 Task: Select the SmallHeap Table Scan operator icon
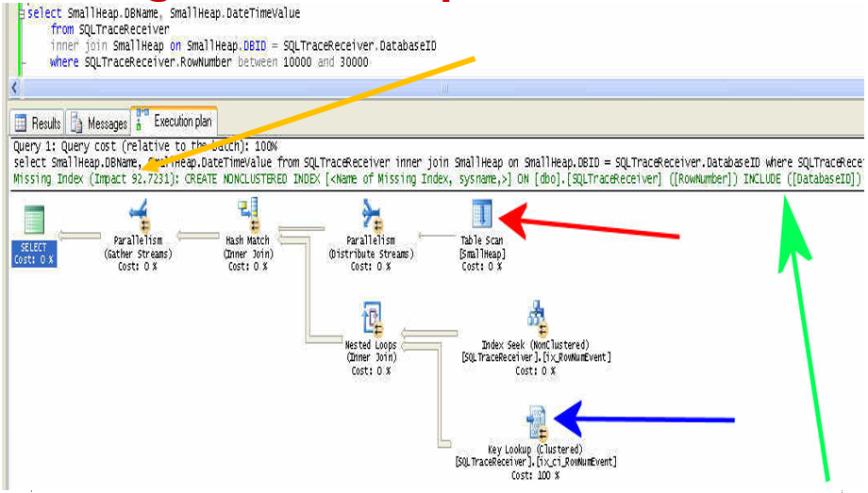(482, 214)
